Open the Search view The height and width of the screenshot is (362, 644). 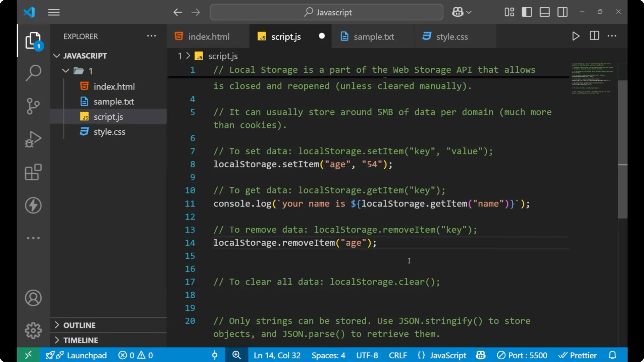coord(33,73)
